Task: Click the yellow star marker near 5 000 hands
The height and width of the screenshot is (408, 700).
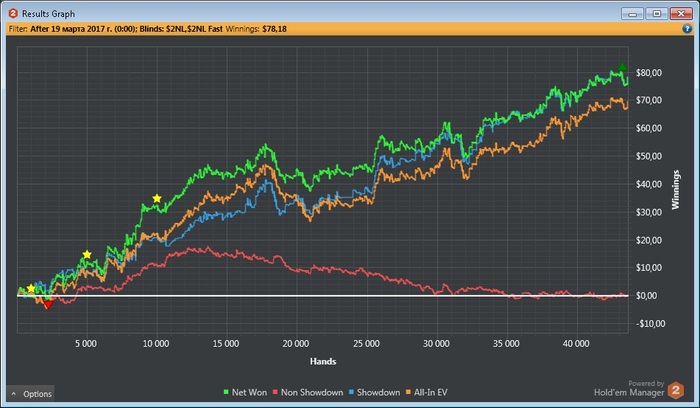Action: 87,254
